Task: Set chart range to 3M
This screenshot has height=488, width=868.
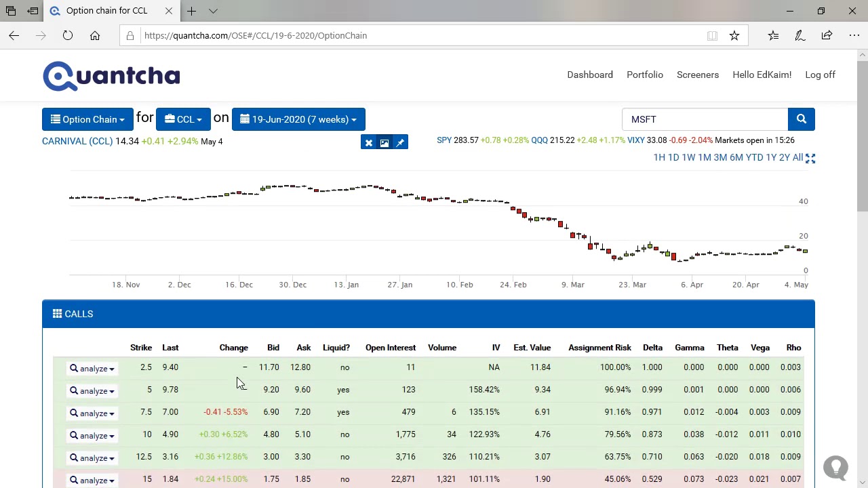Action: pos(720,157)
